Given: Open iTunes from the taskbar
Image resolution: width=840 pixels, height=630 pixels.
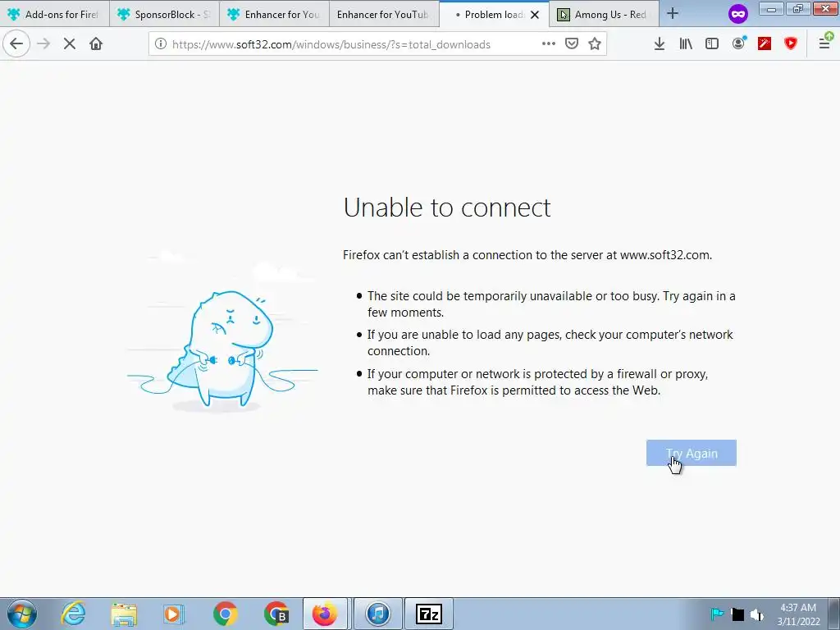Looking at the screenshot, I should (377, 614).
